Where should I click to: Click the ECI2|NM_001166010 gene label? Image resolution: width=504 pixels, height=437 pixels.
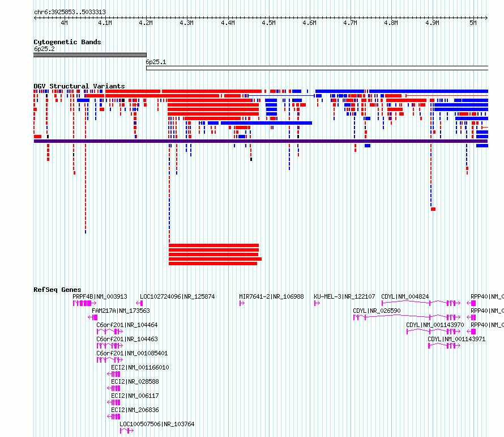pyautogui.click(x=140, y=367)
